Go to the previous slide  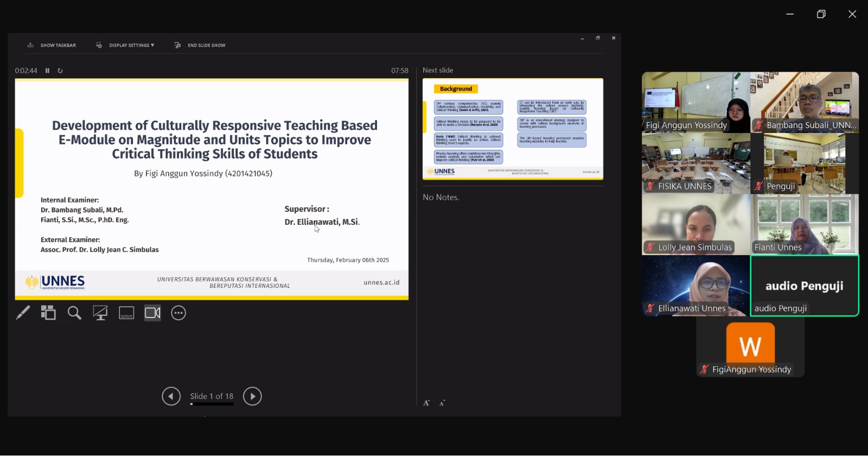point(171,396)
